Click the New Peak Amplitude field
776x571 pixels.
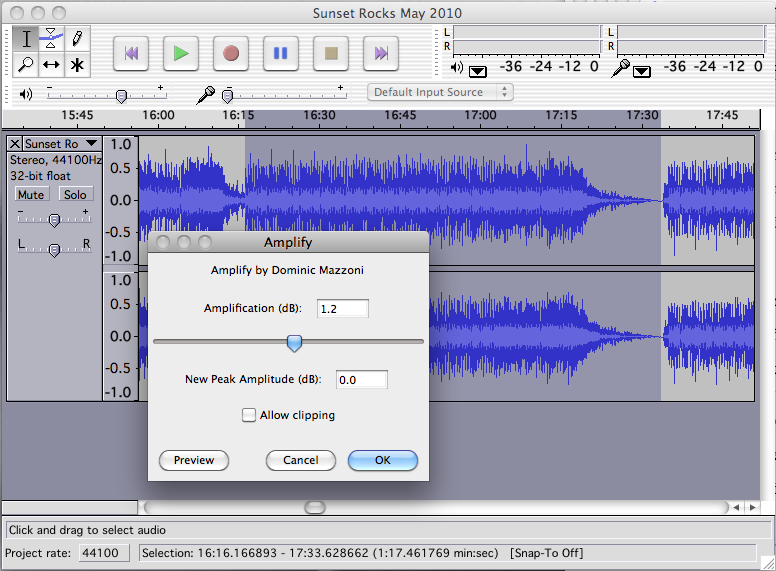pos(362,380)
